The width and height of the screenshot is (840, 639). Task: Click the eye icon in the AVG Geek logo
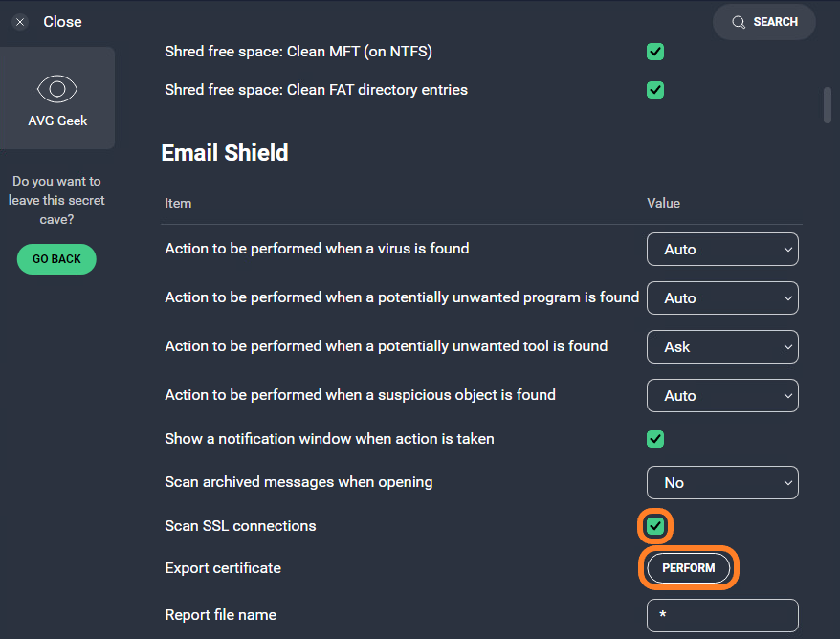pos(56,88)
